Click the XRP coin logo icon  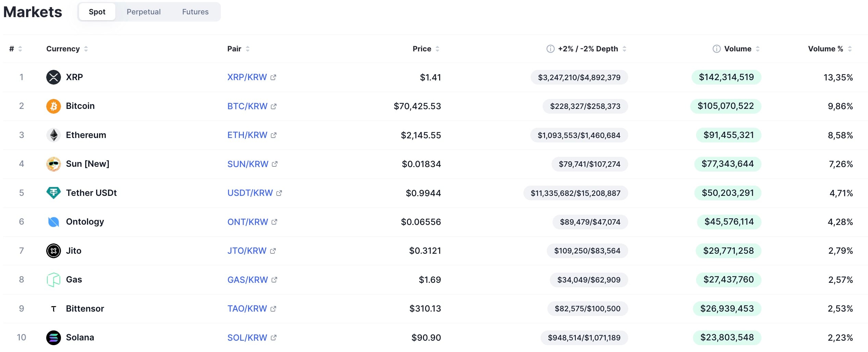pyautogui.click(x=53, y=77)
